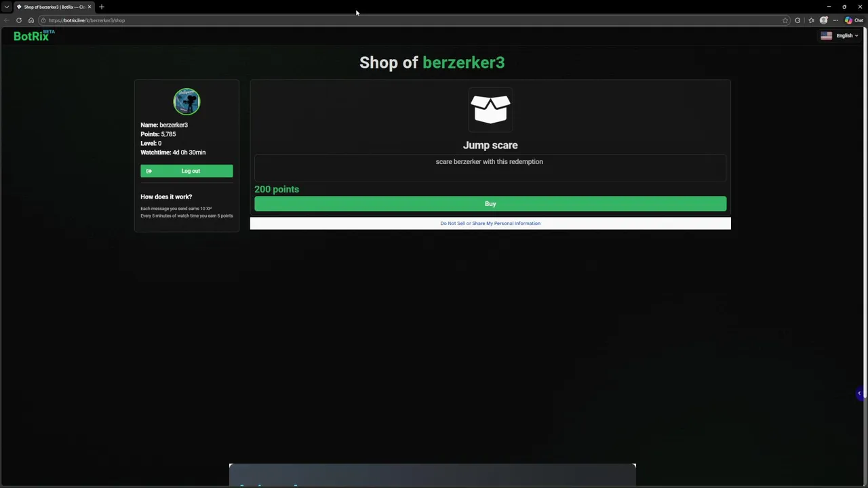Image resolution: width=868 pixels, height=488 pixels.
Task: Click the scare berzerker description text
Action: tap(489, 162)
